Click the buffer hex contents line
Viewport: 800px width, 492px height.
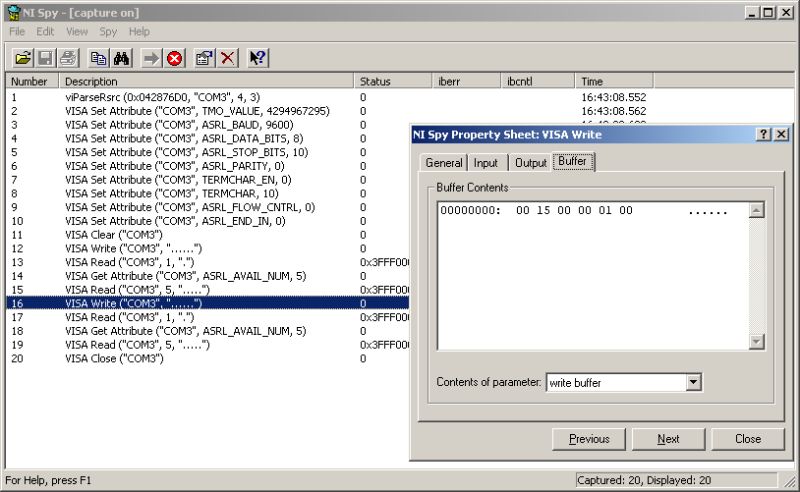tap(583, 210)
